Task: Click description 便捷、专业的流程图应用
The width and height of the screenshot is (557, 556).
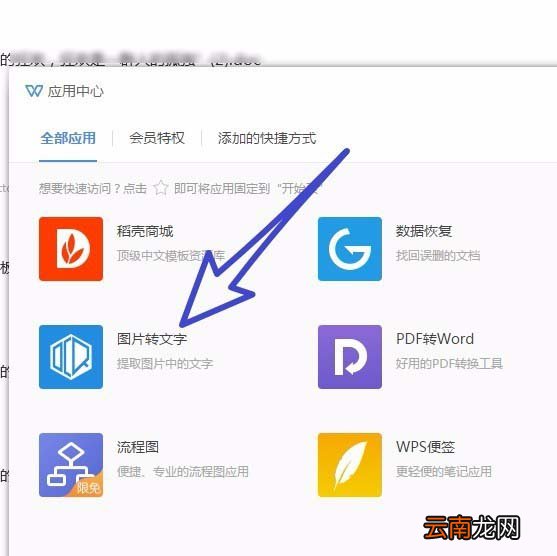Action: [183, 471]
